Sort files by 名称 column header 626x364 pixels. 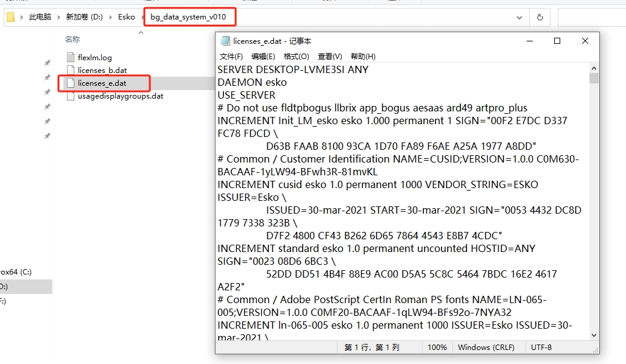pyautogui.click(x=72, y=40)
